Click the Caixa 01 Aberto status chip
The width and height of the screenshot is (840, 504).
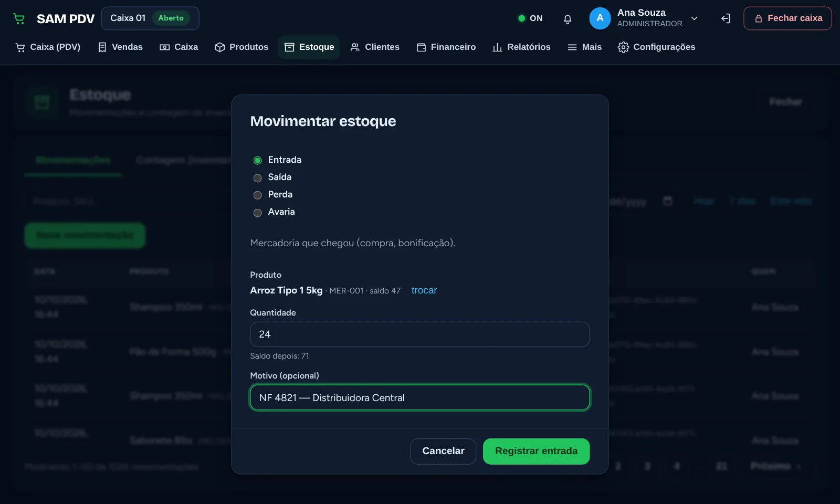(150, 18)
